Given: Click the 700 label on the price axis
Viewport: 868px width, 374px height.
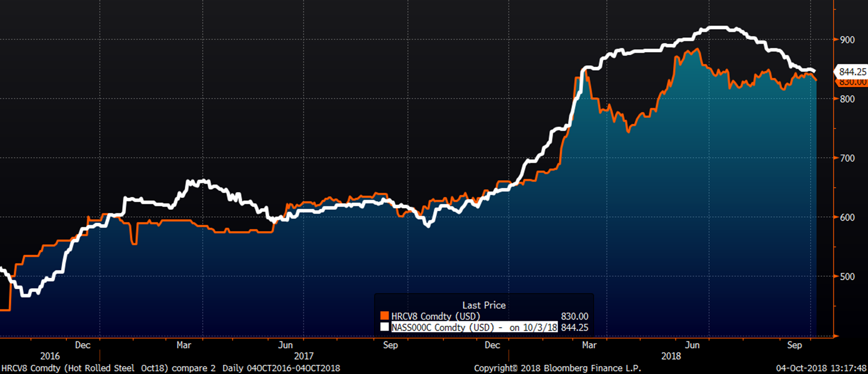Looking at the screenshot, I should [x=846, y=158].
